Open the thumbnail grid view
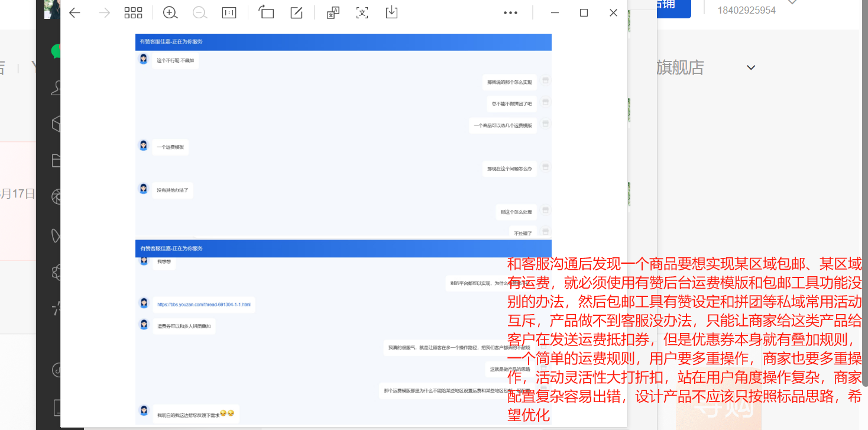868x430 pixels. click(x=134, y=13)
